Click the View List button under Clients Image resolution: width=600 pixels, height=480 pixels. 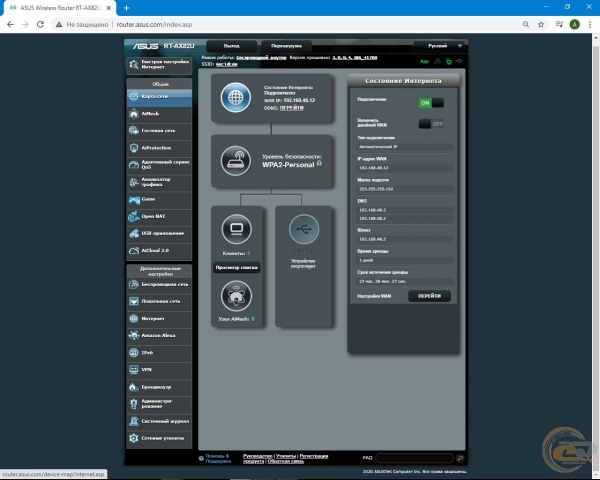236,268
